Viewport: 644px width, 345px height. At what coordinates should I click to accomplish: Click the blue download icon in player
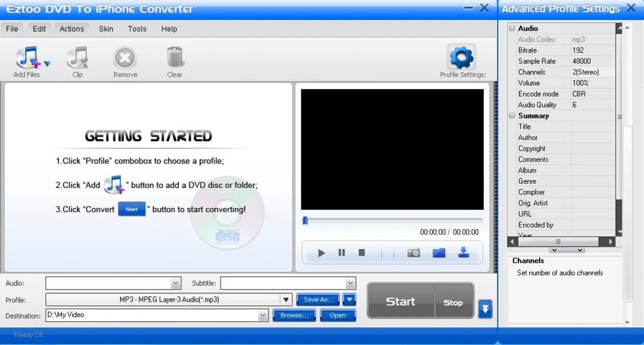(464, 252)
